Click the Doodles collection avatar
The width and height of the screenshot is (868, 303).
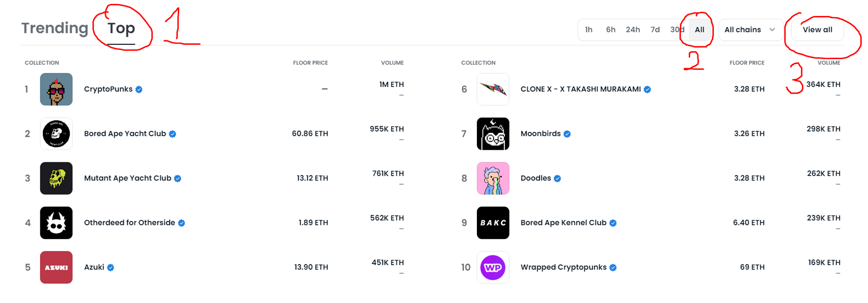493,178
